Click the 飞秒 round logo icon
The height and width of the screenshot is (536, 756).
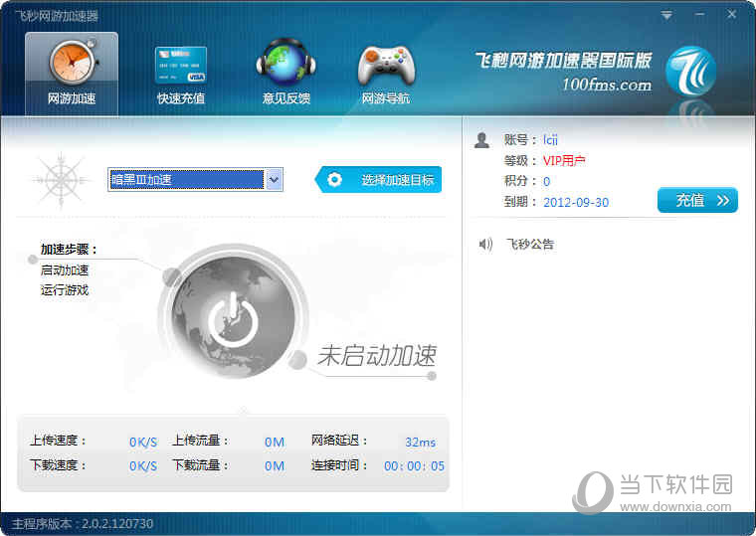pos(690,72)
